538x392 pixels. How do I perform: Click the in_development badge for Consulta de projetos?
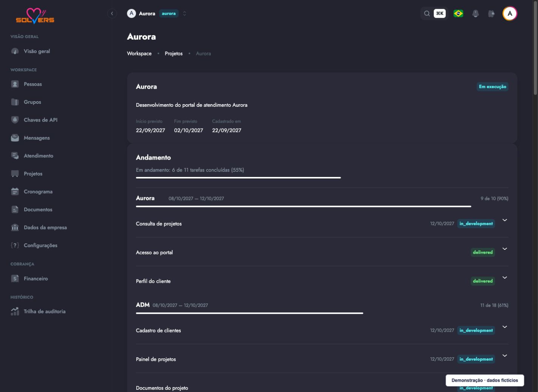(476, 224)
